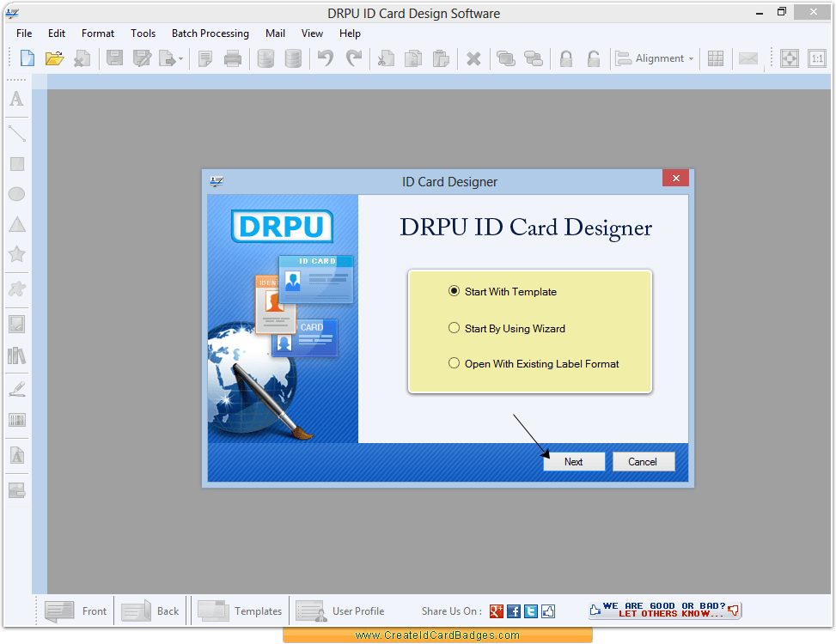
Task: Open the Export icon's dropdown arrow
Action: (x=180, y=58)
